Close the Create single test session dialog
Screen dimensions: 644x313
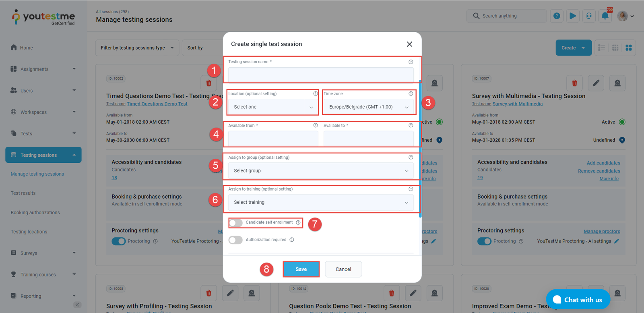point(409,44)
